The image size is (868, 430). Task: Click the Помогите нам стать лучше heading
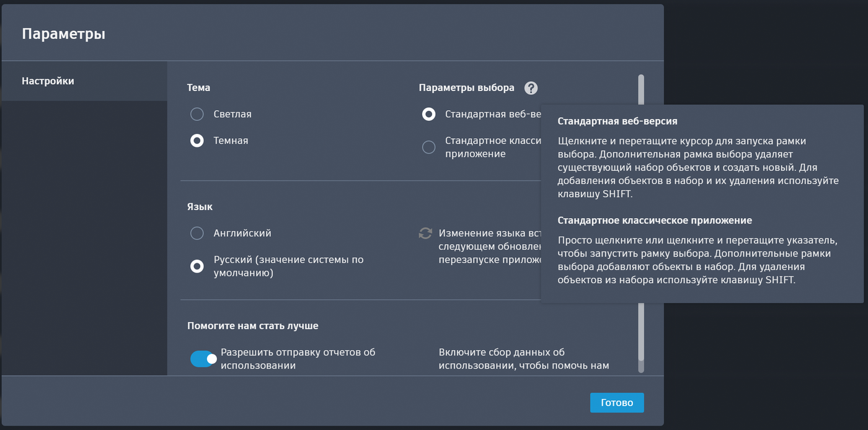click(x=253, y=326)
